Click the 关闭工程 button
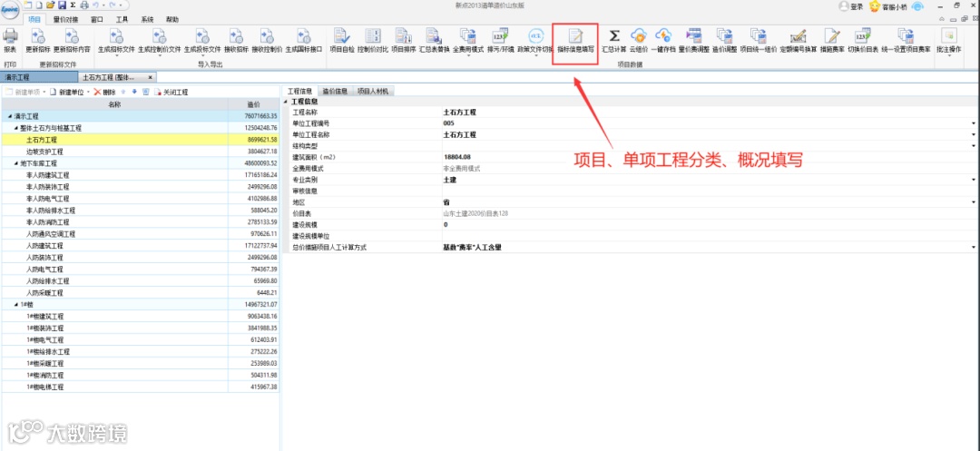The height and width of the screenshot is (451, 980). coord(171,92)
